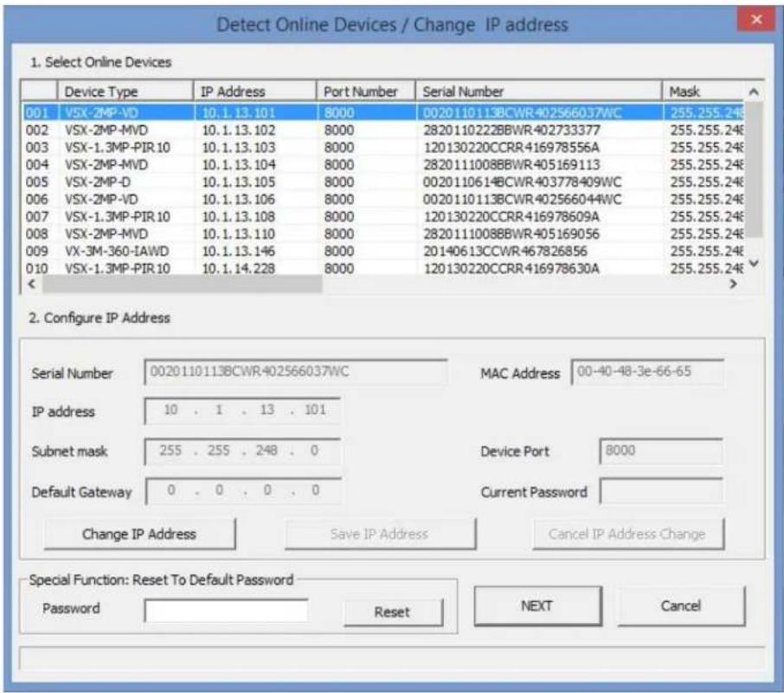Click Cancel IP Address Change button
The width and height of the screenshot is (784, 693).
coord(628,534)
